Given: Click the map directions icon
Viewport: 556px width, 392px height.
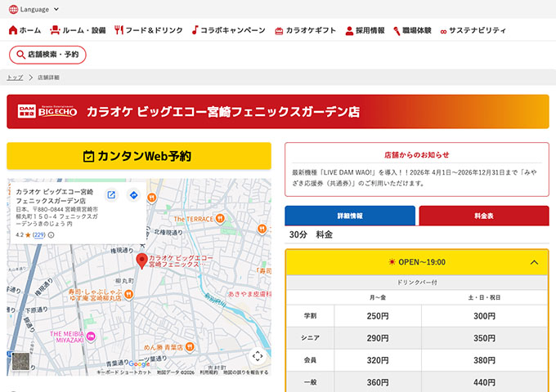Looking at the screenshot, I should pos(133,194).
